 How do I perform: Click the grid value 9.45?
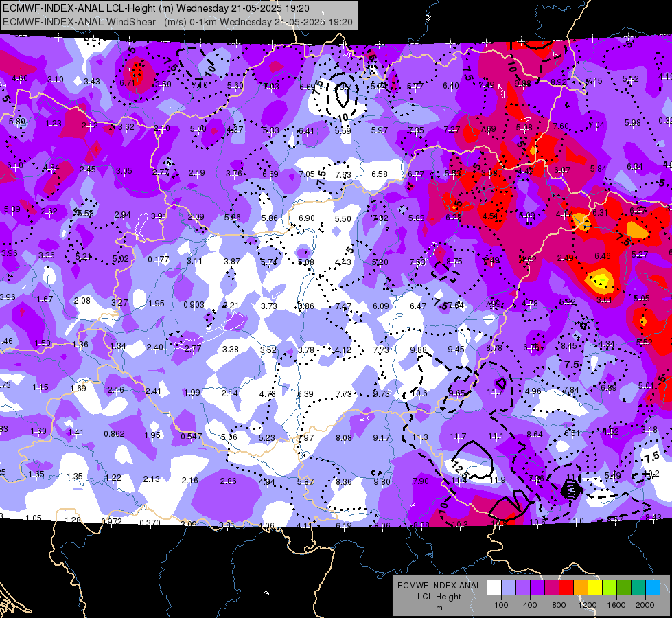click(x=456, y=350)
